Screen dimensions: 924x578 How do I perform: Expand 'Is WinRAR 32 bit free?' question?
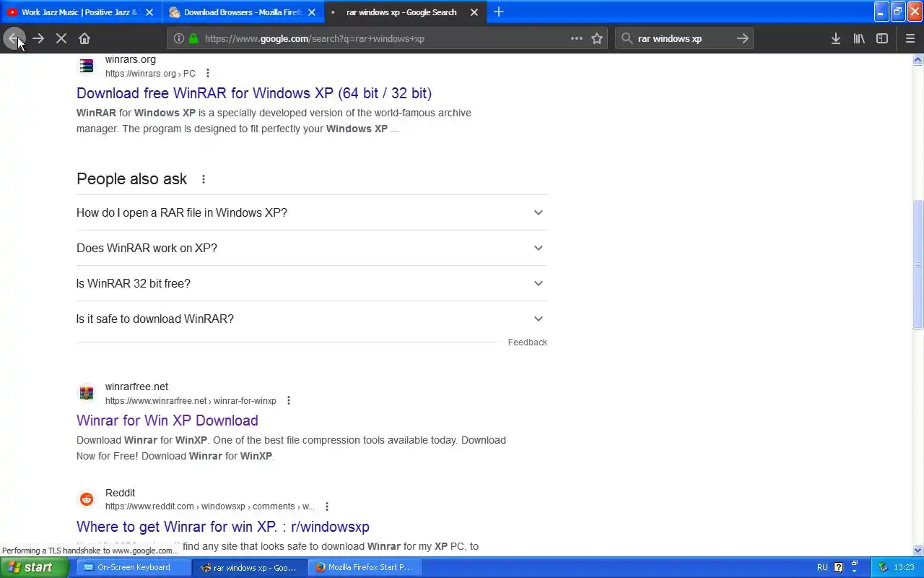(x=312, y=283)
